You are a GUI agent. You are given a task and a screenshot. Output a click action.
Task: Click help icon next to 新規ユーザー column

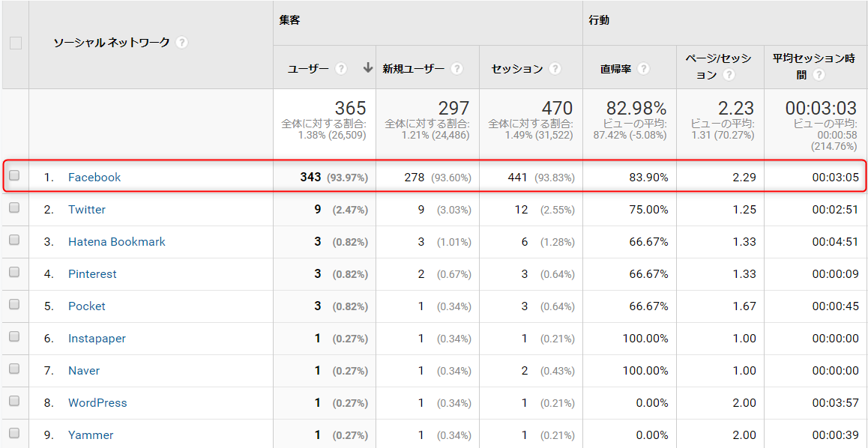point(456,68)
